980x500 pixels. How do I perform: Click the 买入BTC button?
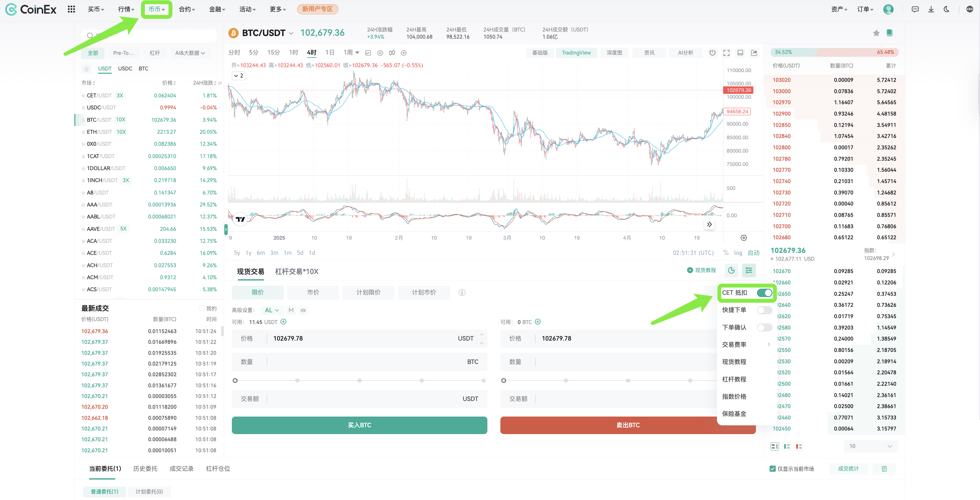[359, 425]
